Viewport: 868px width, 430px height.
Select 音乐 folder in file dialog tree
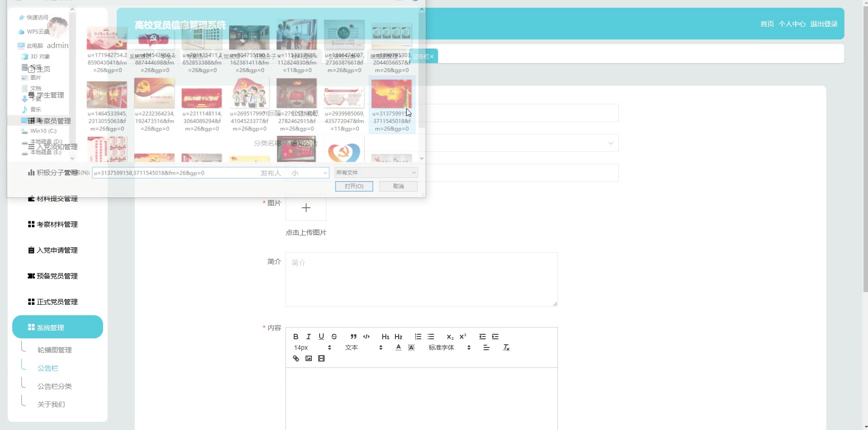pos(31,109)
